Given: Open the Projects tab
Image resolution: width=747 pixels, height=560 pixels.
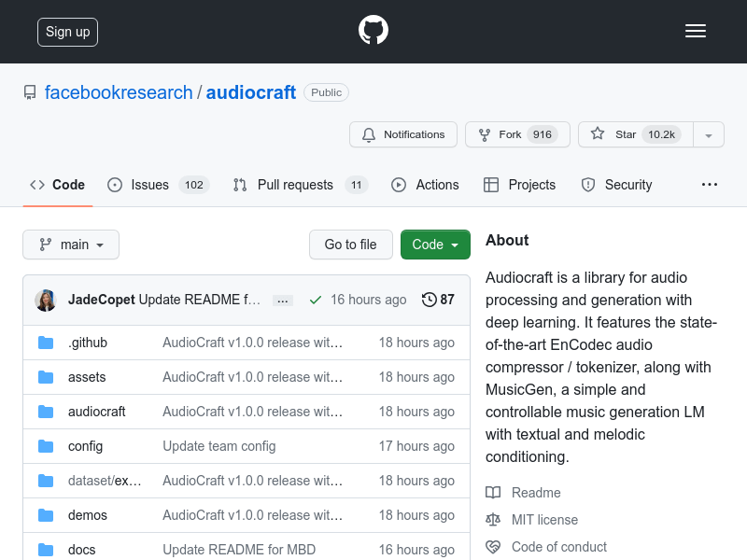Looking at the screenshot, I should 519,185.
